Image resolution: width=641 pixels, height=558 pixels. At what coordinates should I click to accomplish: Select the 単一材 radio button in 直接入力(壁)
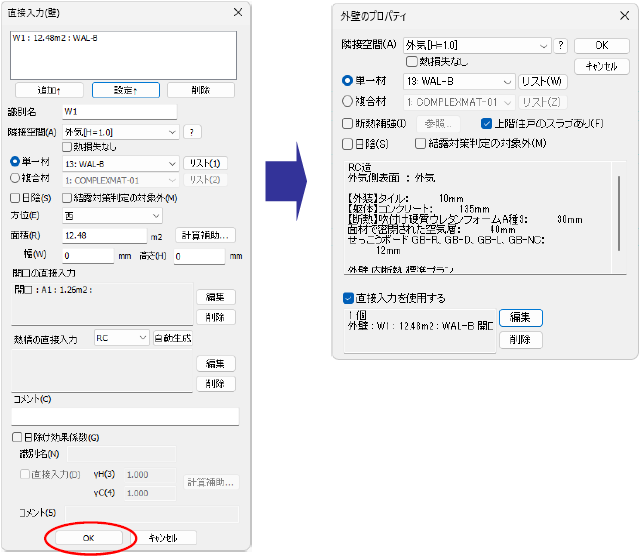15,162
